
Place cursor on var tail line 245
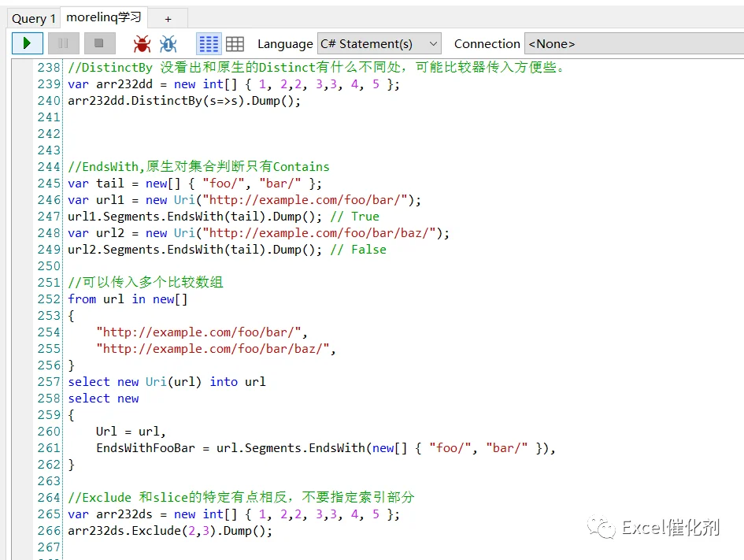tap(194, 184)
